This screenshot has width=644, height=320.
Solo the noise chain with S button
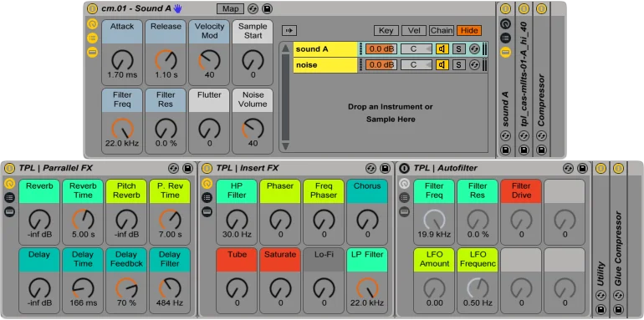pyautogui.click(x=459, y=65)
